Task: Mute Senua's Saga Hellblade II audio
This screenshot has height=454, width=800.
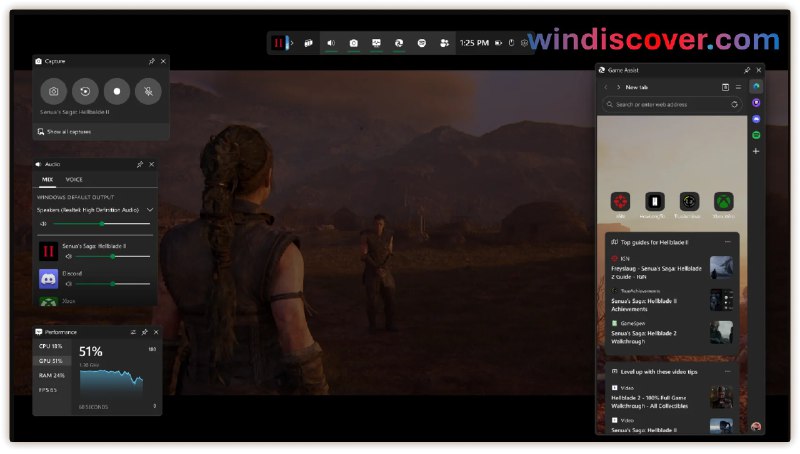Action: point(69,257)
